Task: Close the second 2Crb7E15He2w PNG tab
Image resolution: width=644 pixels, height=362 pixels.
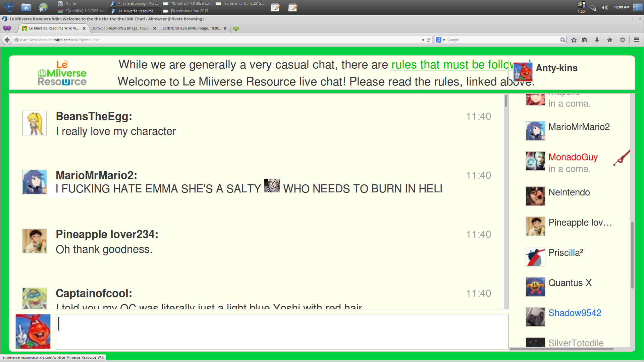Action: point(225,28)
